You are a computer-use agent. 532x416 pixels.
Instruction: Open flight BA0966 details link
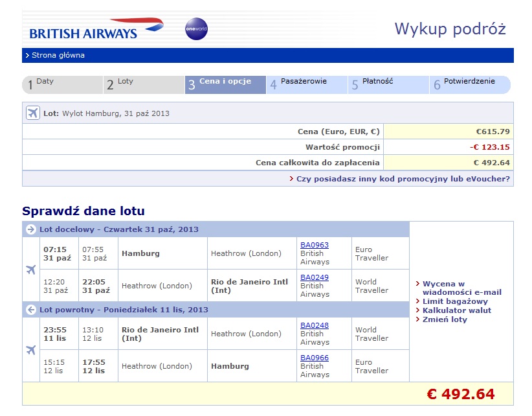pos(314,358)
